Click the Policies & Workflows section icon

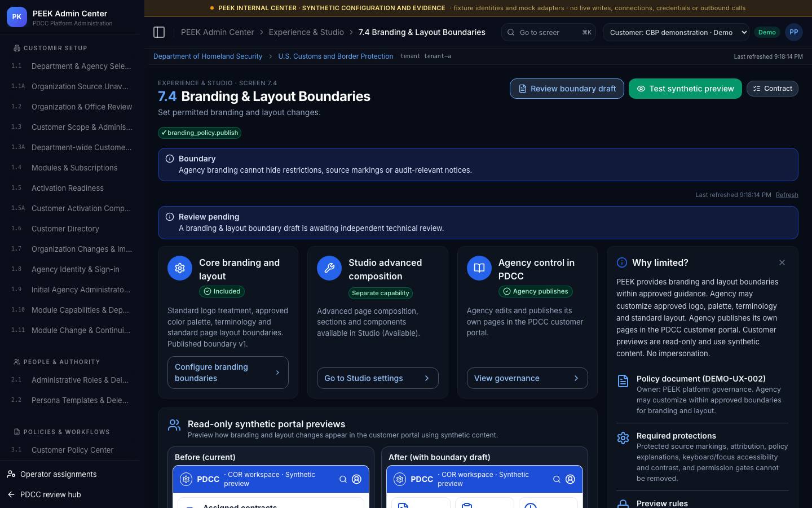[x=17, y=432]
